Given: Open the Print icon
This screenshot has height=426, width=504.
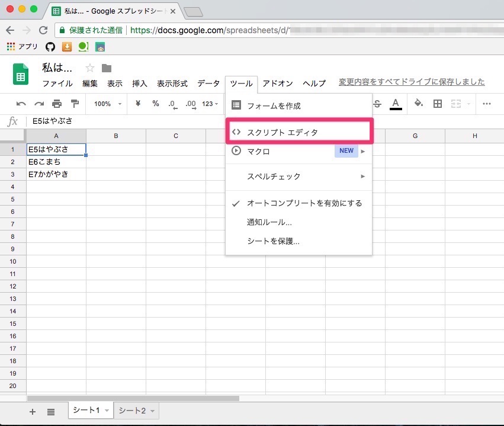Looking at the screenshot, I should pyautogui.click(x=56, y=103).
